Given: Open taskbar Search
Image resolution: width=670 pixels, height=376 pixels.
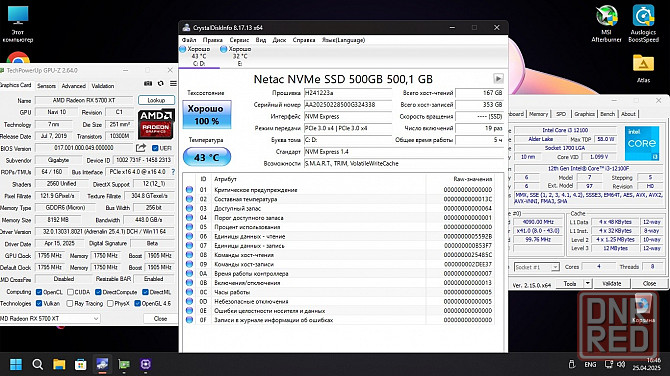Looking at the screenshot, I should tap(38, 364).
